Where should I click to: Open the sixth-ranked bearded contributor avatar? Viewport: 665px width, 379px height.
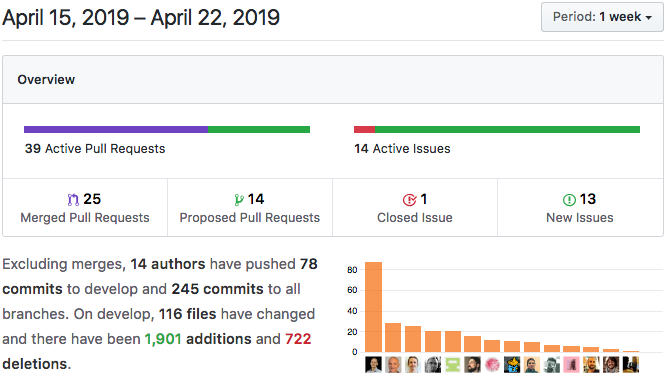(x=472, y=365)
